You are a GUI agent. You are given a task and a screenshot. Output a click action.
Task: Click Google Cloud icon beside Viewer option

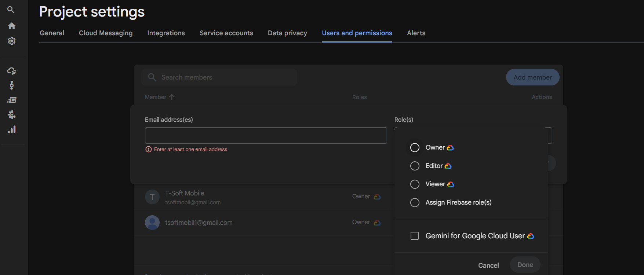(x=451, y=184)
